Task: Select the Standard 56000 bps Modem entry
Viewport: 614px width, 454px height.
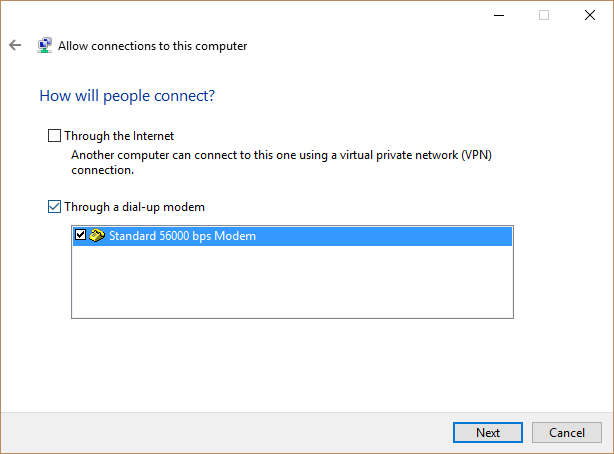Action: point(292,236)
